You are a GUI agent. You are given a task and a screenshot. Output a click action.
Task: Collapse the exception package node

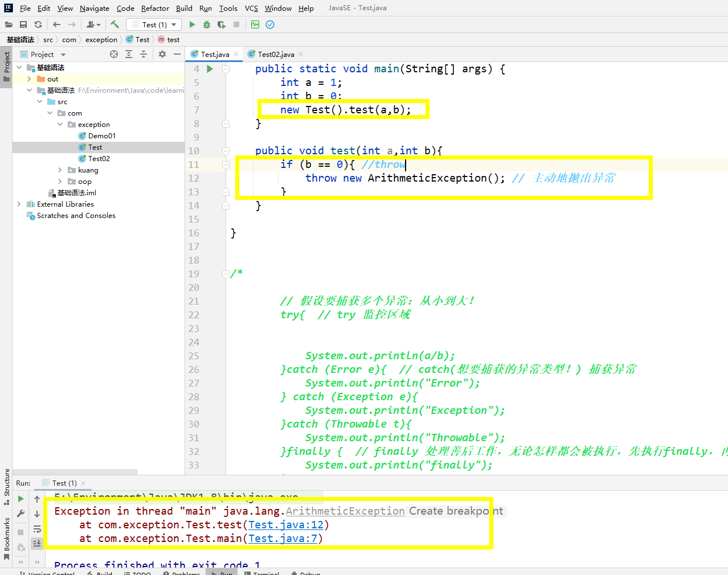coord(60,125)
